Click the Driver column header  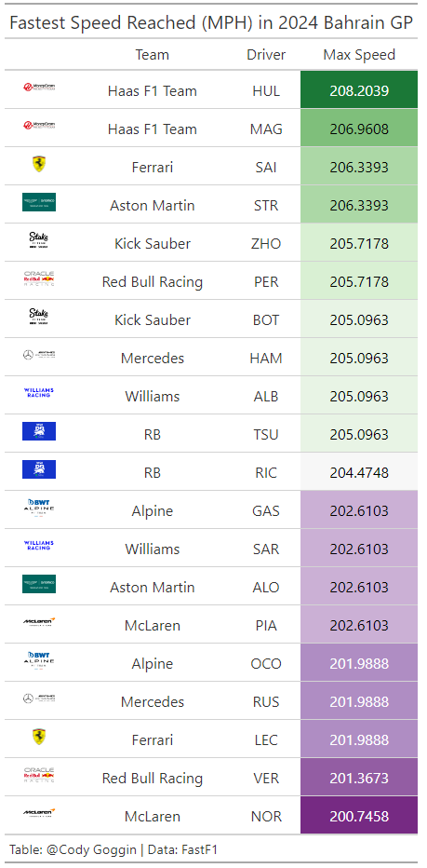[x=266, y=55]
